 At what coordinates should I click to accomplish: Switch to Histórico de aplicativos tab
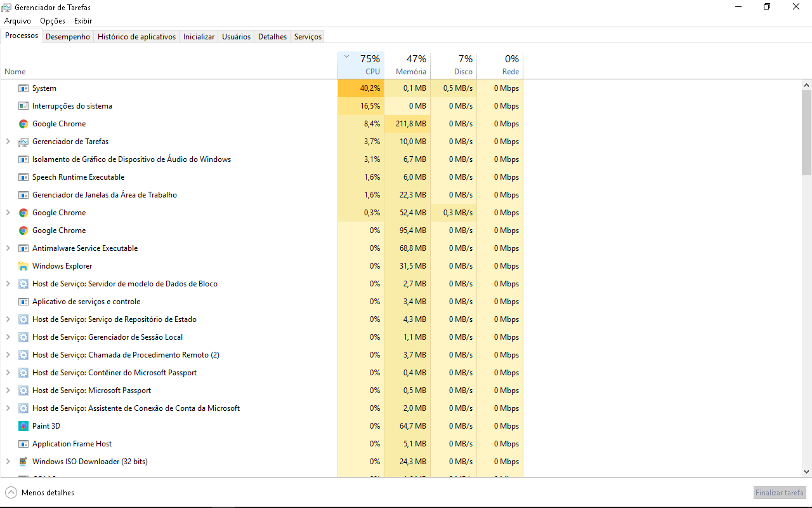tap(136, 37)
